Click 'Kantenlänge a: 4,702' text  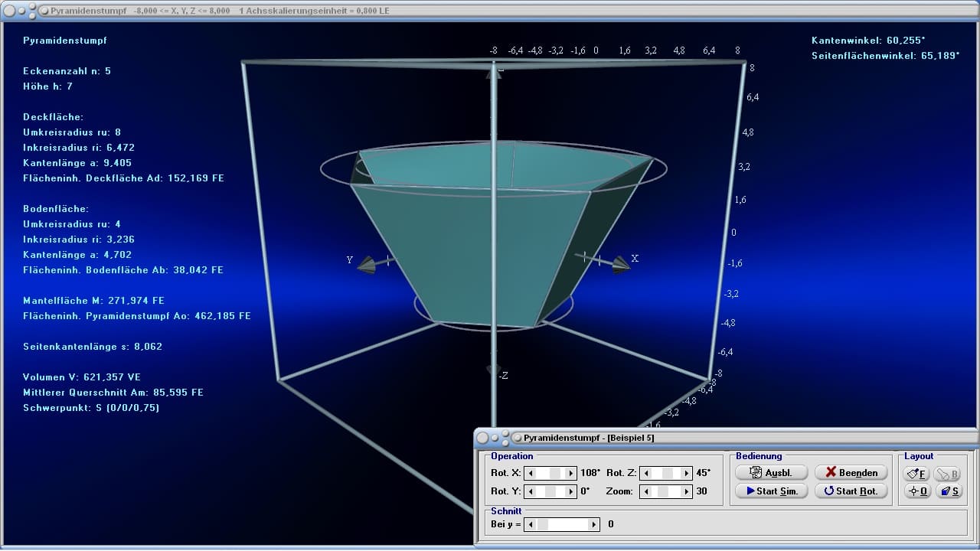pos(76,254)
